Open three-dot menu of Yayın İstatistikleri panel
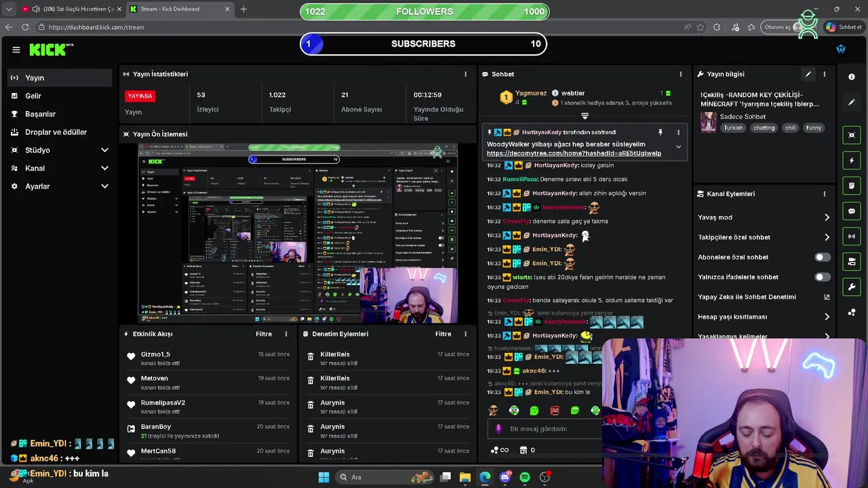 coord(465,74)
